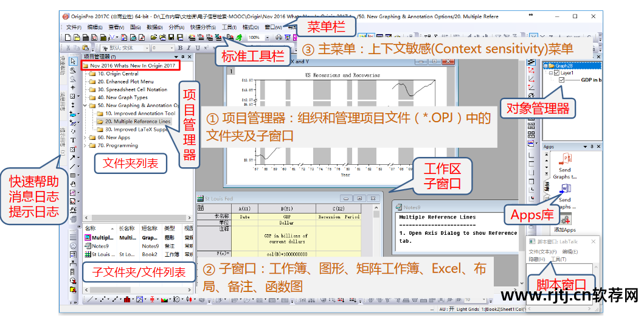Click the Add Apps gear icon
Screen dimensions: 644x323
(x=566, y=219)
